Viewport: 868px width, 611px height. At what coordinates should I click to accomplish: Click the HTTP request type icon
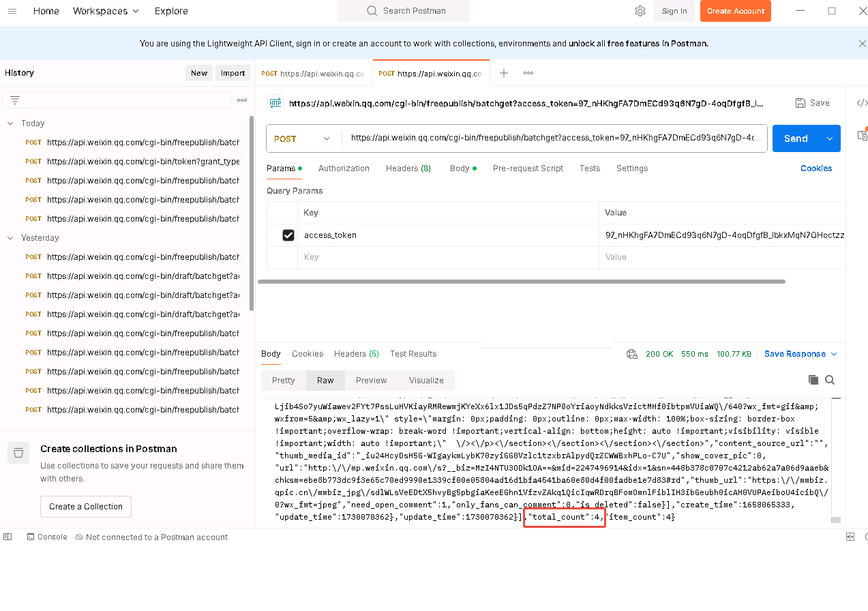pos(275,103)
